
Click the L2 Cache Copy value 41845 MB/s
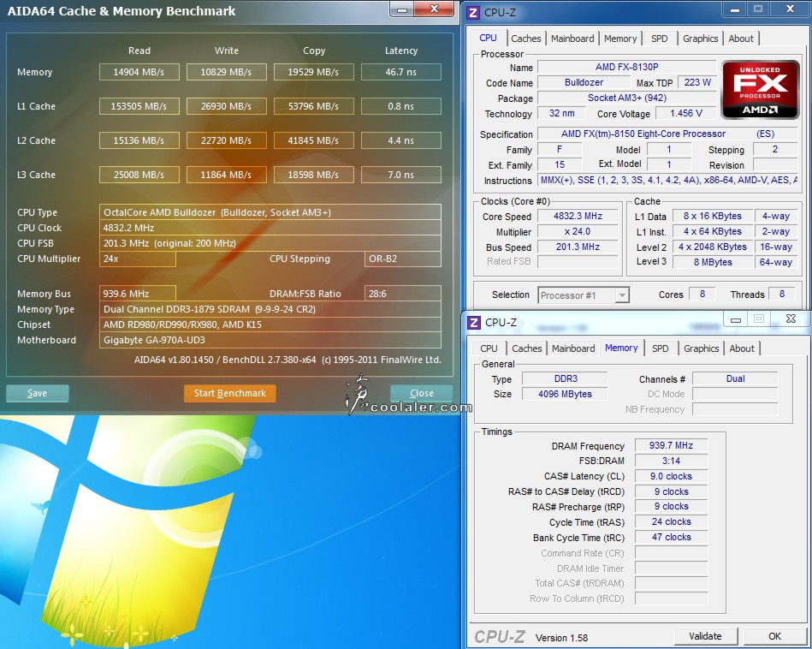pos(314,140)
